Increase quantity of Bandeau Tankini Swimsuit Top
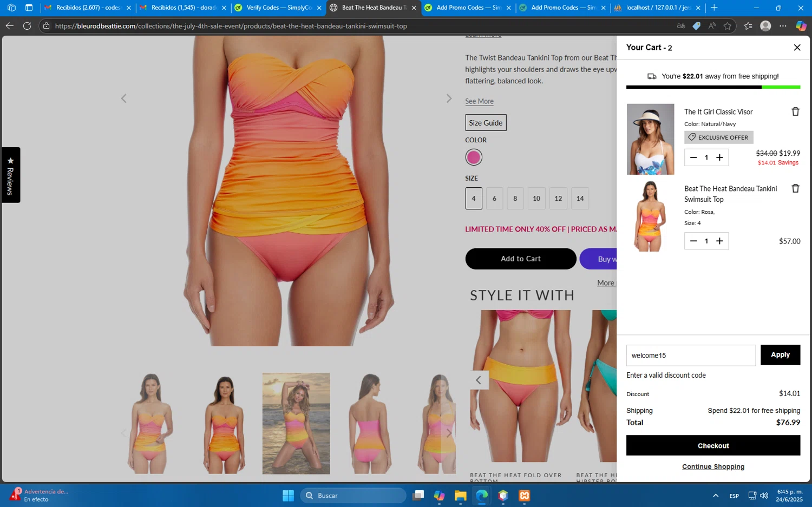 click(719, 241)
